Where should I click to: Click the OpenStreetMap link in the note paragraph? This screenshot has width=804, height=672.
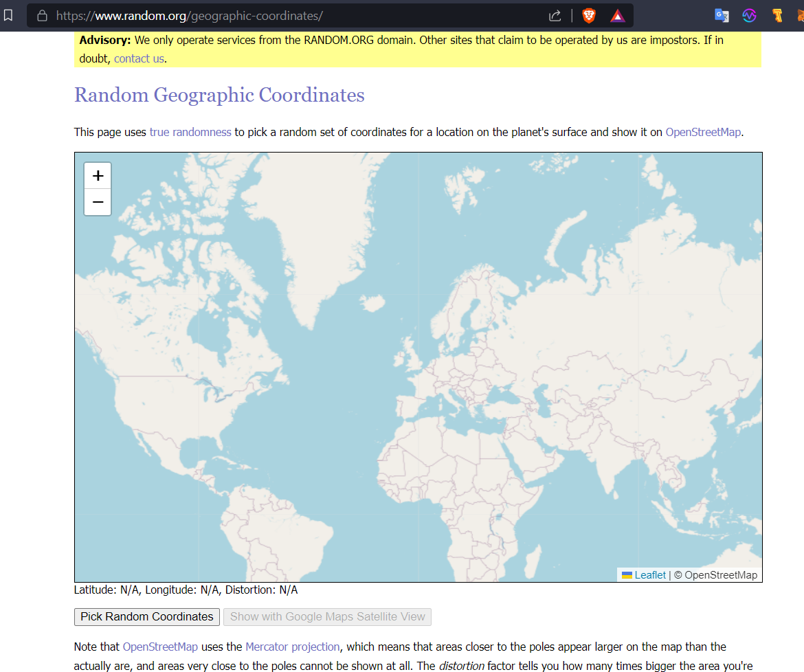(x=160, y=647)
